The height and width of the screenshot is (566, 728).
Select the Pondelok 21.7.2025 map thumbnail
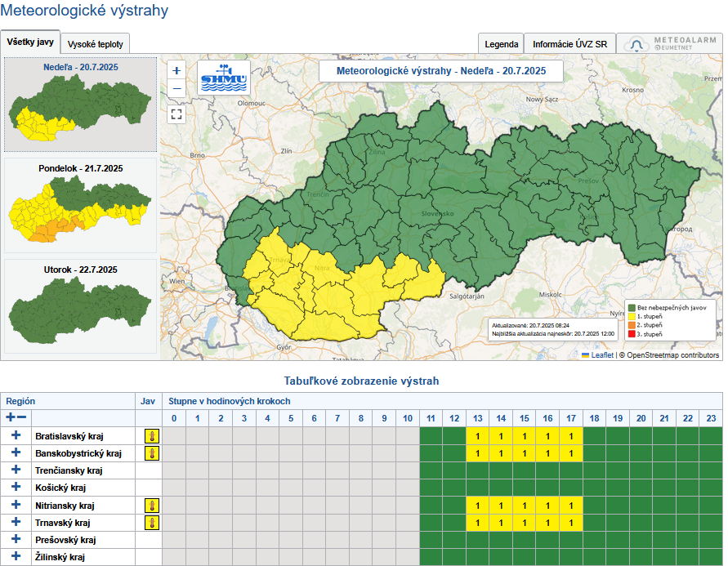pos(79,207)
